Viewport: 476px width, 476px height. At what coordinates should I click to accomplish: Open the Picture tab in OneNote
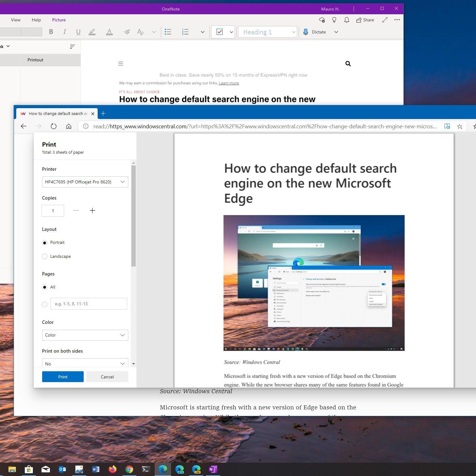[x=59, y=20]
